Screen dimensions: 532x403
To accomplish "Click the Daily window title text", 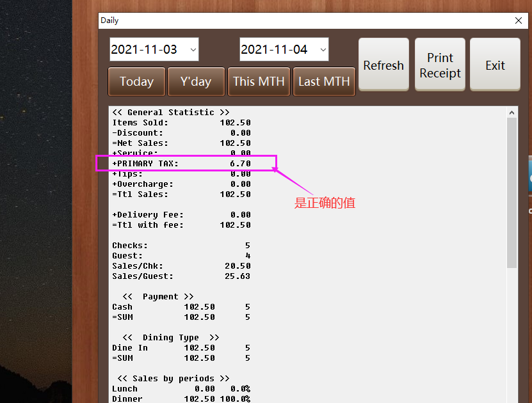I will coord(109,20).
